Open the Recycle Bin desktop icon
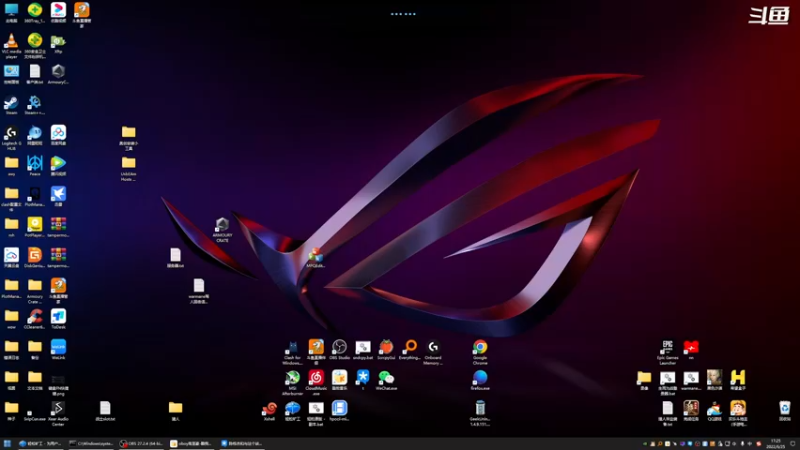 tap(785, 409)
